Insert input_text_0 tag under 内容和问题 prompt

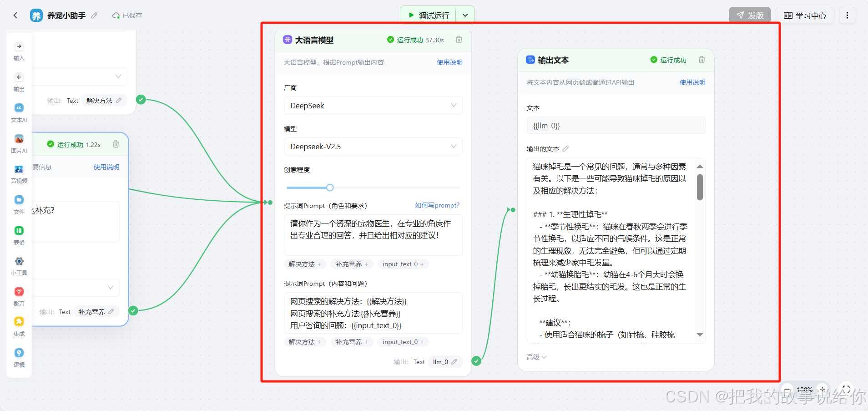(403, 342)
